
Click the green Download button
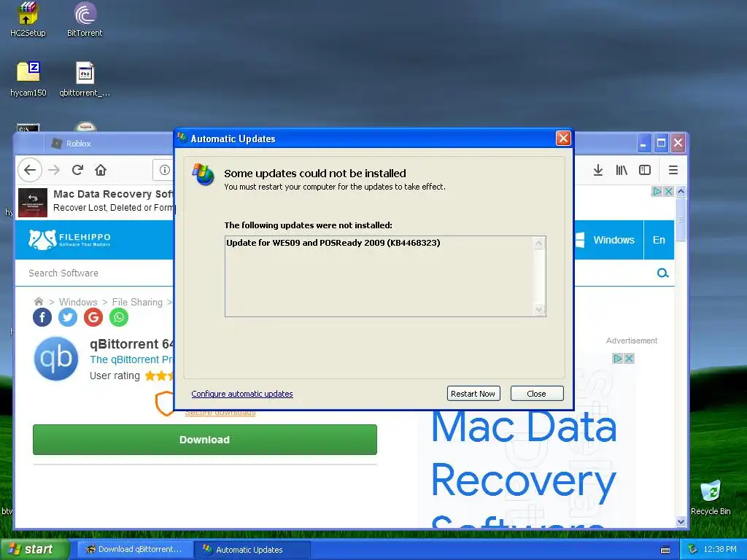point(205,440)
